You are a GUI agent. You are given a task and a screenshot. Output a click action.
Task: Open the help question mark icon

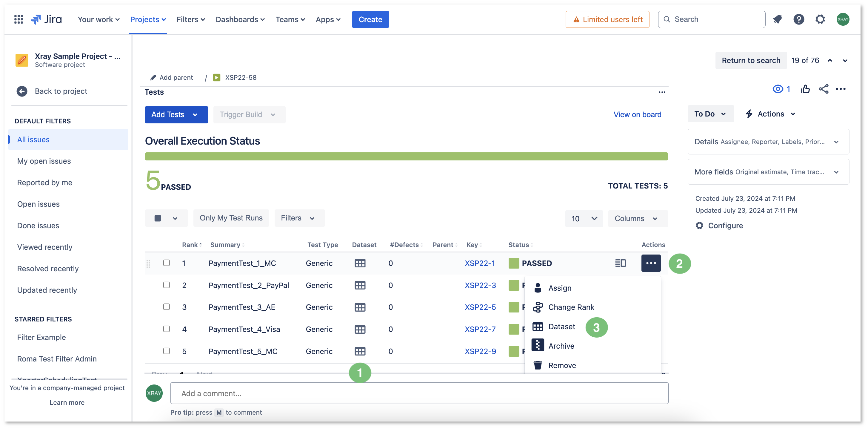[x=798, y=19]
